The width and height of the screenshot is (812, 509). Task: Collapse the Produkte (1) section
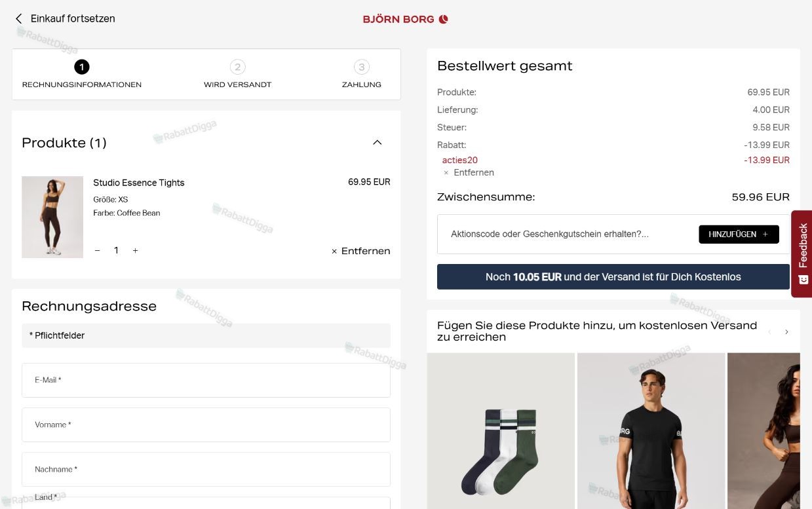click(x=377, y=143)
